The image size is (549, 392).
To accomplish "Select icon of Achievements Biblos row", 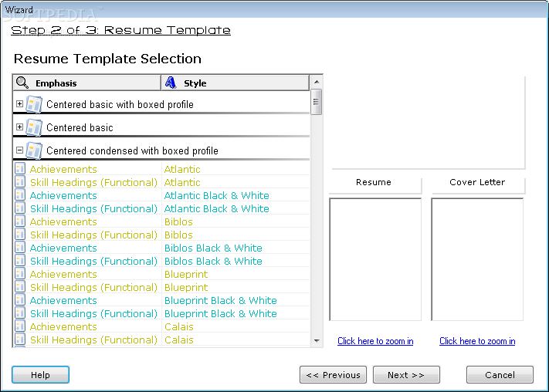I will click(20, 221).
